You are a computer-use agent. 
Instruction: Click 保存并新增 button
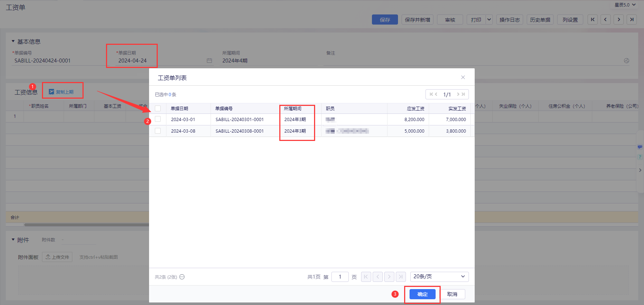pos(418,20)
